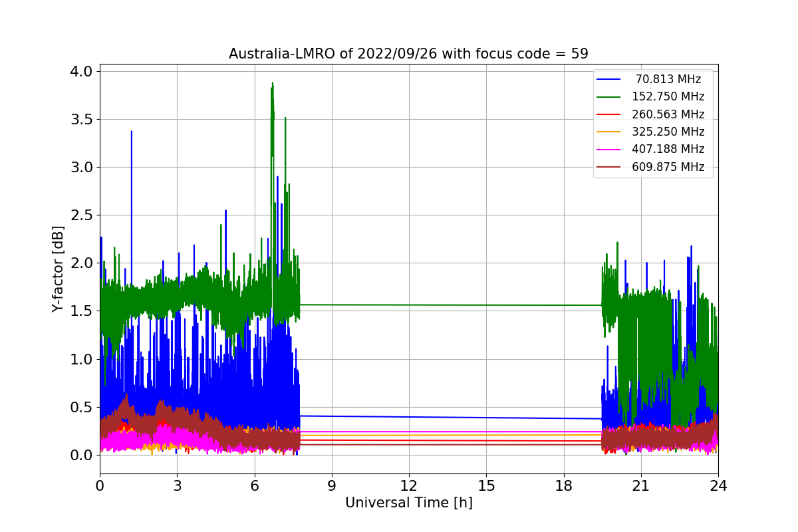Click the 6 hour x-axis tick label

[x=254, y=486]
